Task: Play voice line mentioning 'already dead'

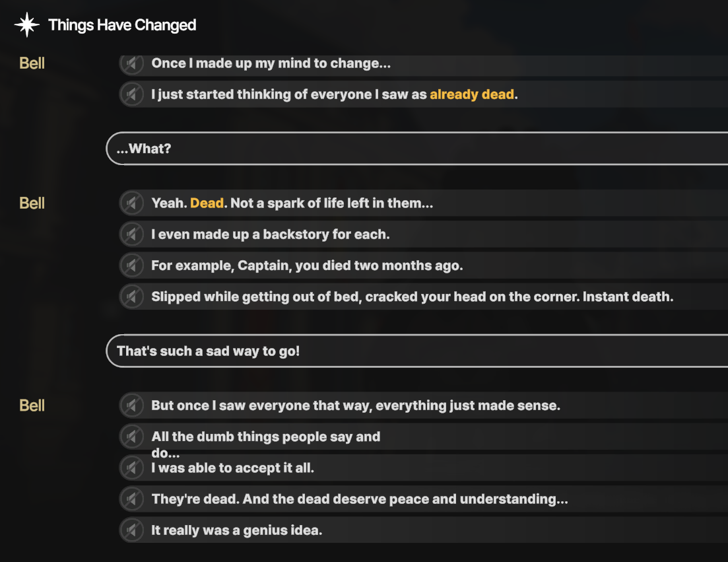Action: point(132,94)
